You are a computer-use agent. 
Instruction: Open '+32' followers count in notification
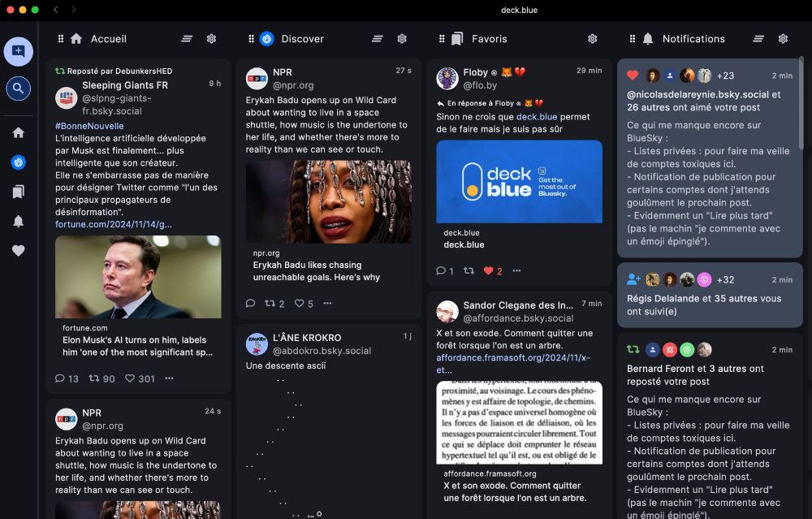click(x=725, y=279)
